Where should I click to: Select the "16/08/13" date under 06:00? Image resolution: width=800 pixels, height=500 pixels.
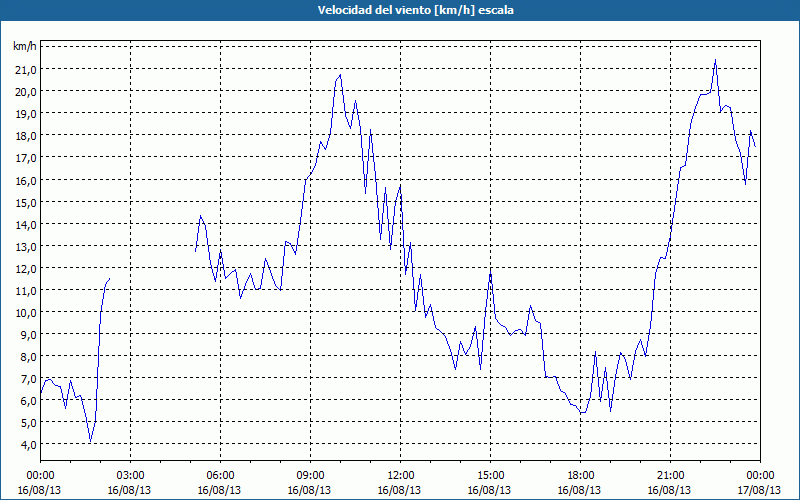tap(219, 490)
